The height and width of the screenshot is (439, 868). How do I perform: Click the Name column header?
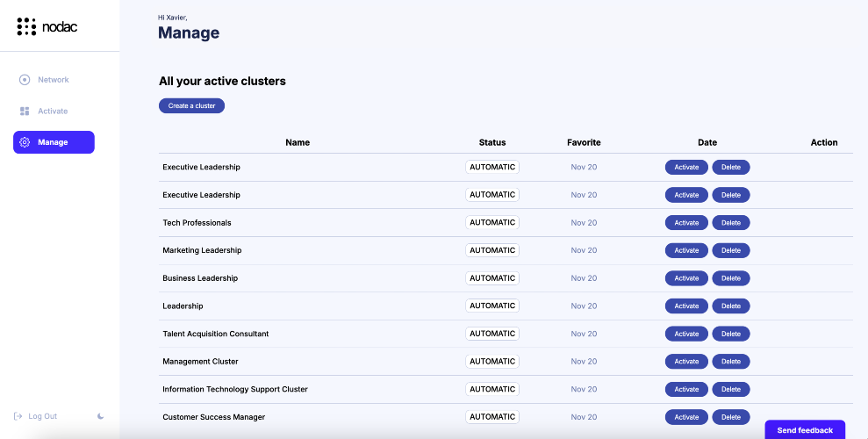pos(298,142)
